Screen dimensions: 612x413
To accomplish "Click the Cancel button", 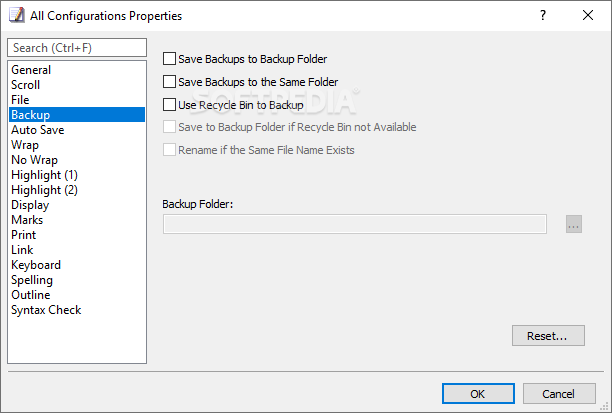I will 559,393.
